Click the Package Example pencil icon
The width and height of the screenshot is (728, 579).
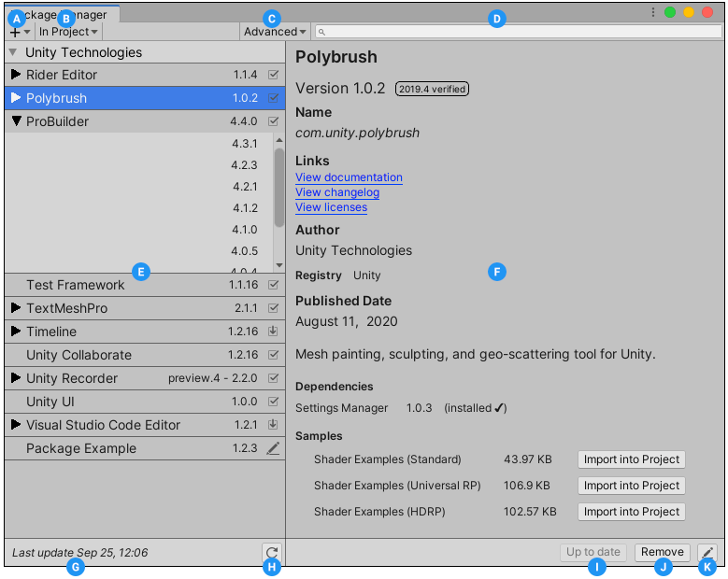273,448
